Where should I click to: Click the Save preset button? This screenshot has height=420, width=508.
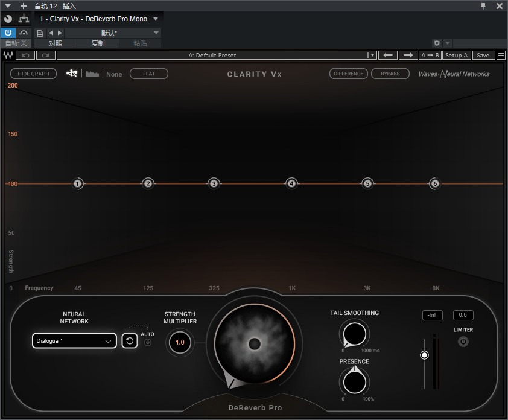click(483, 56)
